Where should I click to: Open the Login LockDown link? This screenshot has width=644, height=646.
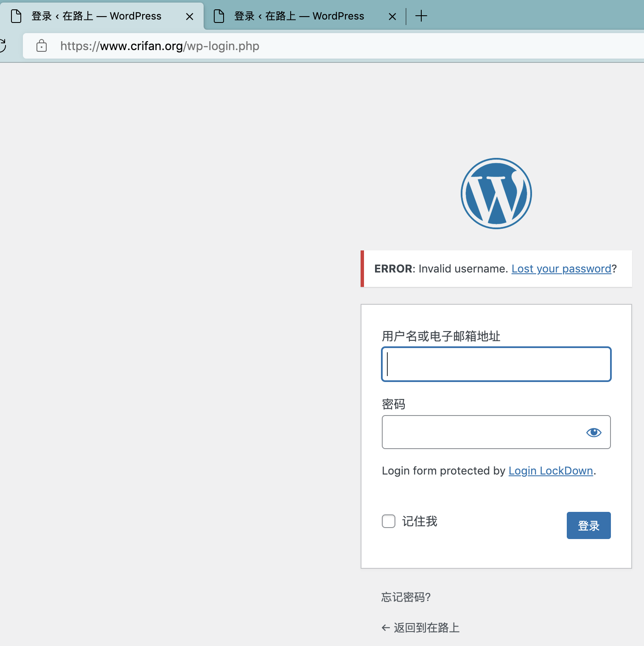551,471
